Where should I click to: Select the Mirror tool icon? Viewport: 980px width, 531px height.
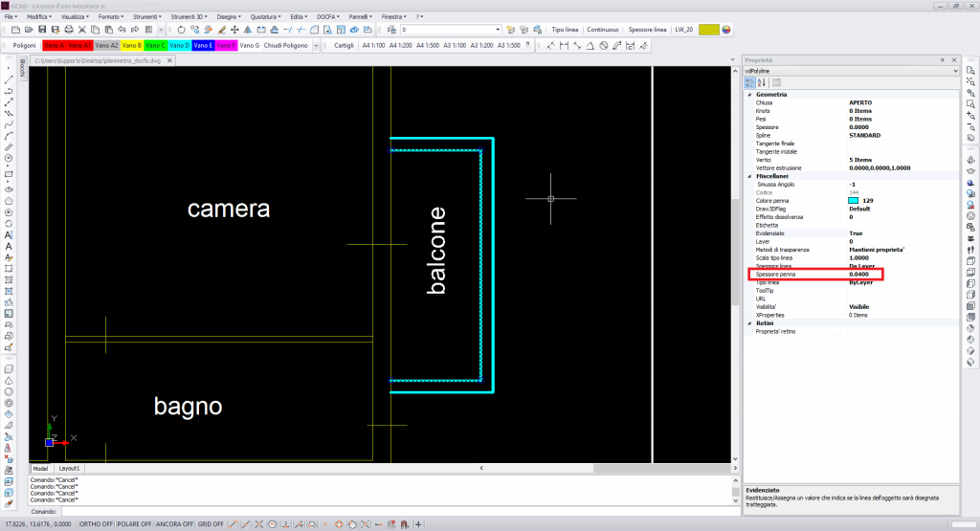click(248, 30)
